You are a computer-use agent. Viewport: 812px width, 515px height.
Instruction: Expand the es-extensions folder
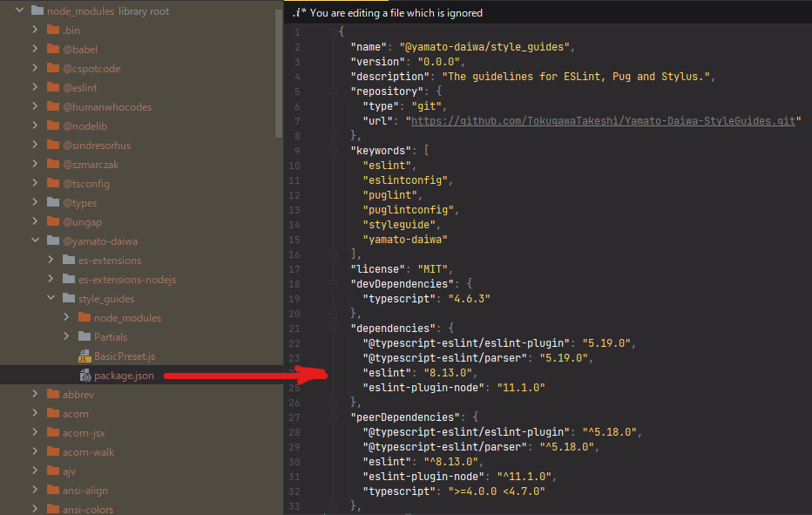point(51,260)
